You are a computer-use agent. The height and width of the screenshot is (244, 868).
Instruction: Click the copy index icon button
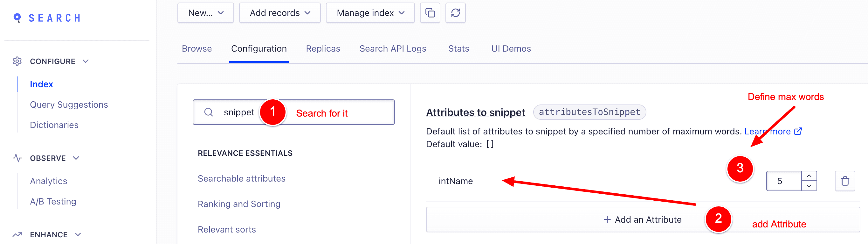tap(430, 13)
